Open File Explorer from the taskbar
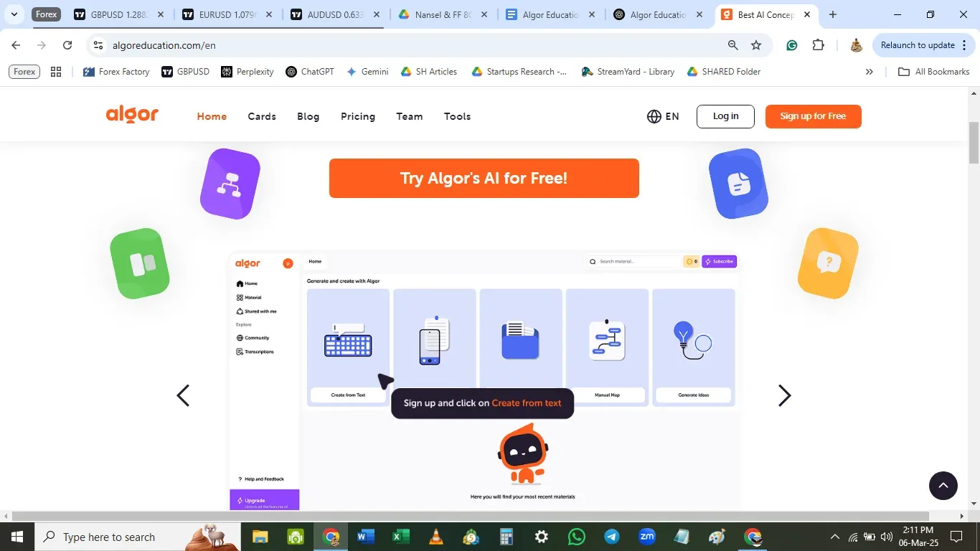This screenshot has width=980, height=551. click(260, 537)
